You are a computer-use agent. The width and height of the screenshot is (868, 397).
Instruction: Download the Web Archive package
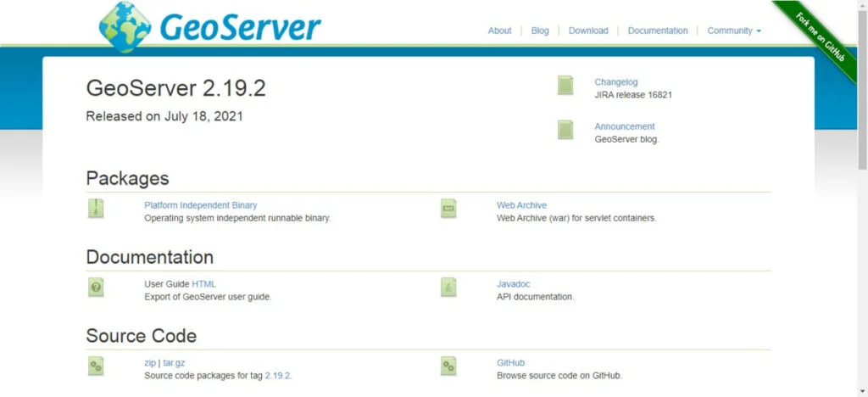(521, 205)
